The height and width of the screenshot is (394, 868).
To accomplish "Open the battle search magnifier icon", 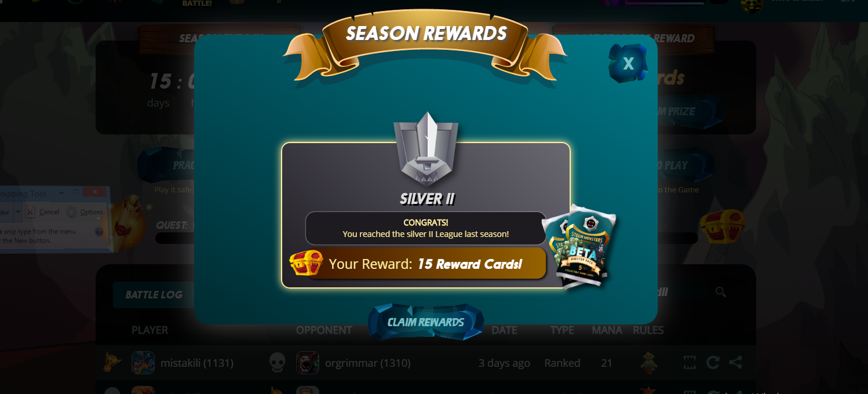I will click(x=720, y=292).
